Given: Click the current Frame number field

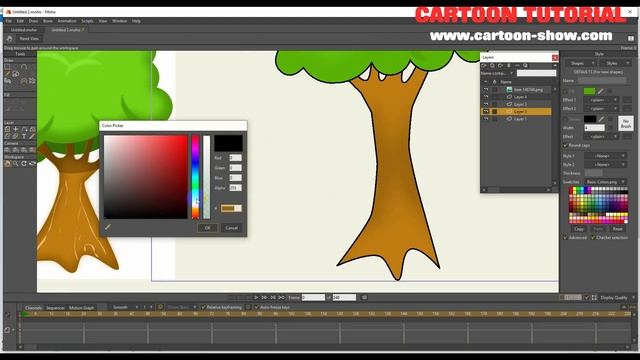Looking at the screenshot, I should coord(313,298).
